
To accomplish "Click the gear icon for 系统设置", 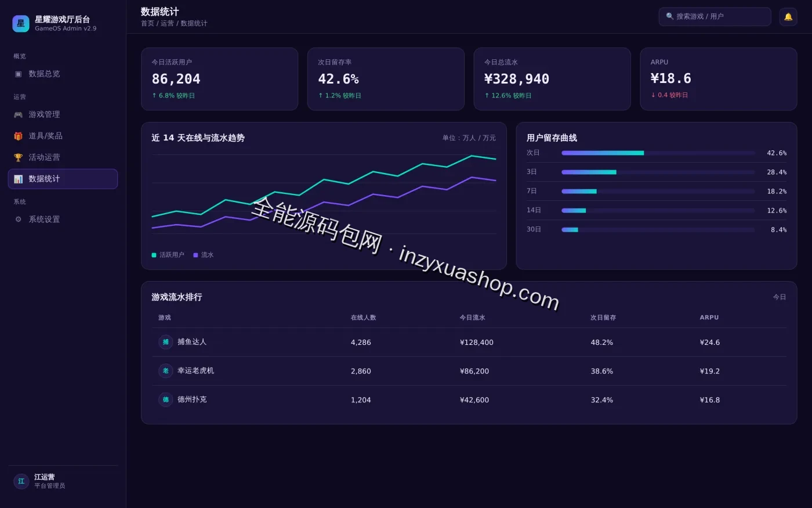I will (x=18, y=219).
